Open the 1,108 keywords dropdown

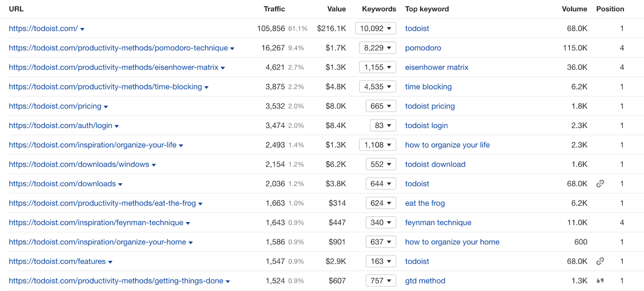[x=378, y=145]
